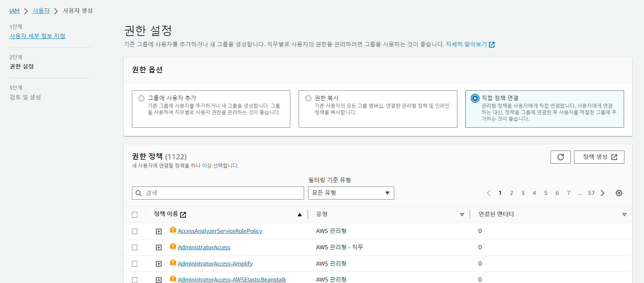
Task: Go to policies page 5
Action: point(546,193)
